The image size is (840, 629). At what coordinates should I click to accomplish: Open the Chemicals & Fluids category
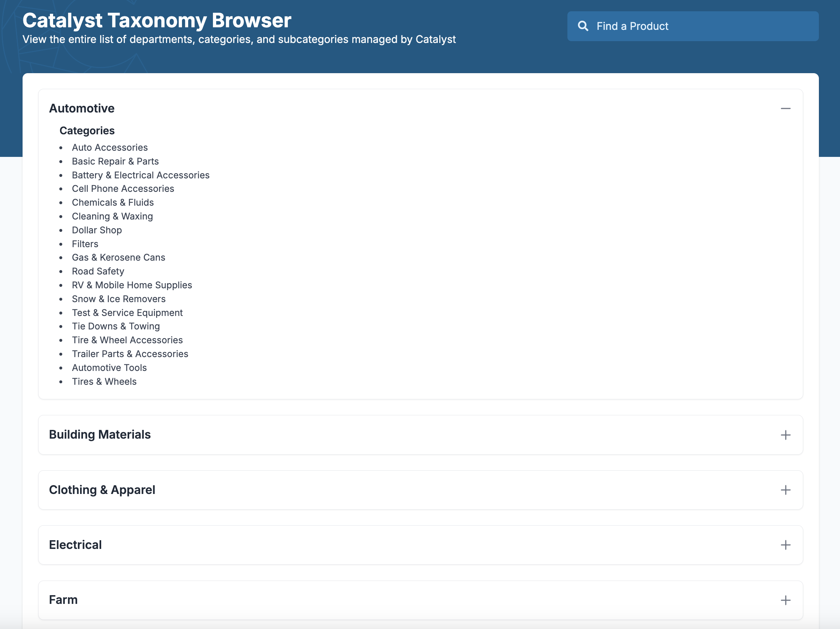point(113,202)
